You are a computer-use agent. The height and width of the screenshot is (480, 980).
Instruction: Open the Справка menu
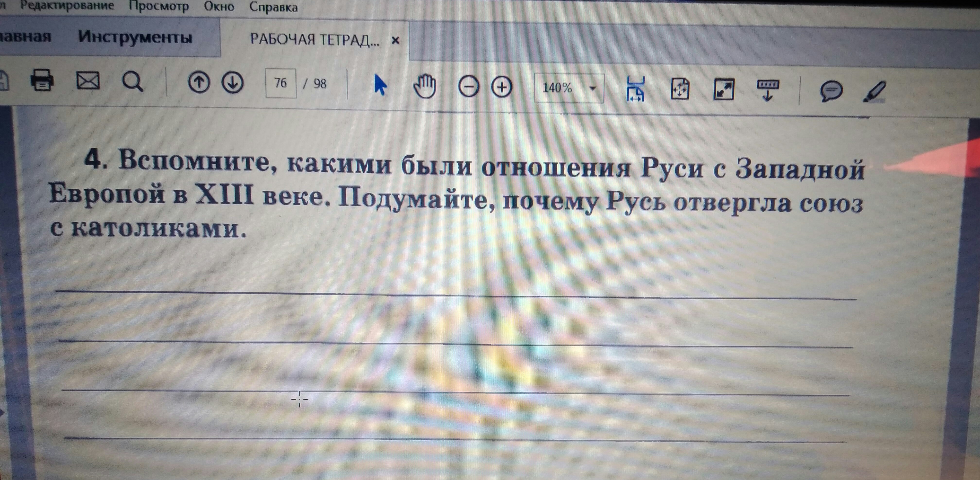[x=273, y=7]
